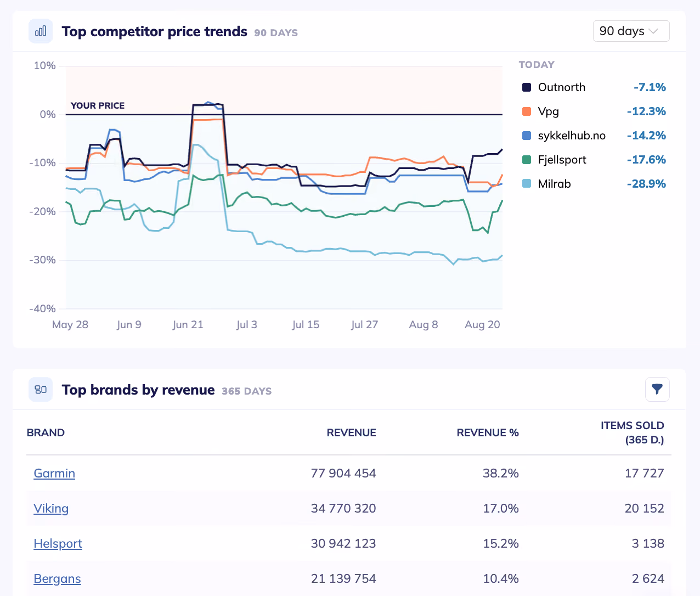This screenshot has width=700, height=596.
Task: Click Fjellsport's -17.6% value
Action: pos(646,160)
